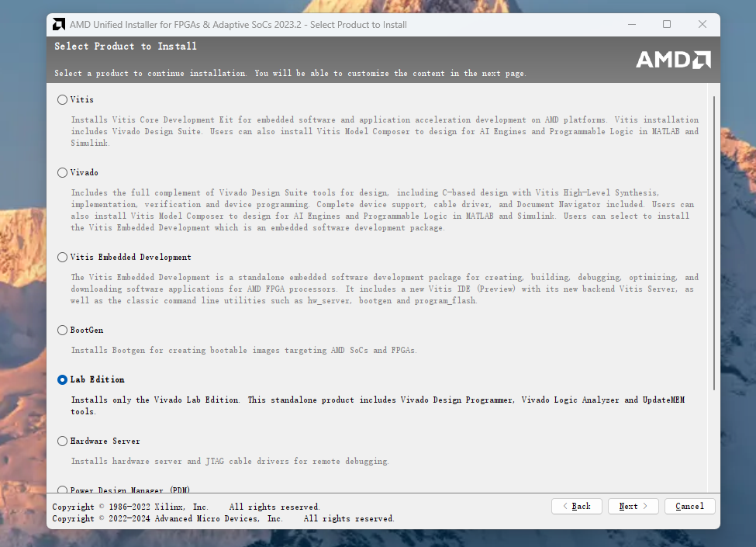The height and width of the screenshot is (547, 756).
Task: Click 'Installs Bootgen for creating bootable images' text
Action: [244, 350]
